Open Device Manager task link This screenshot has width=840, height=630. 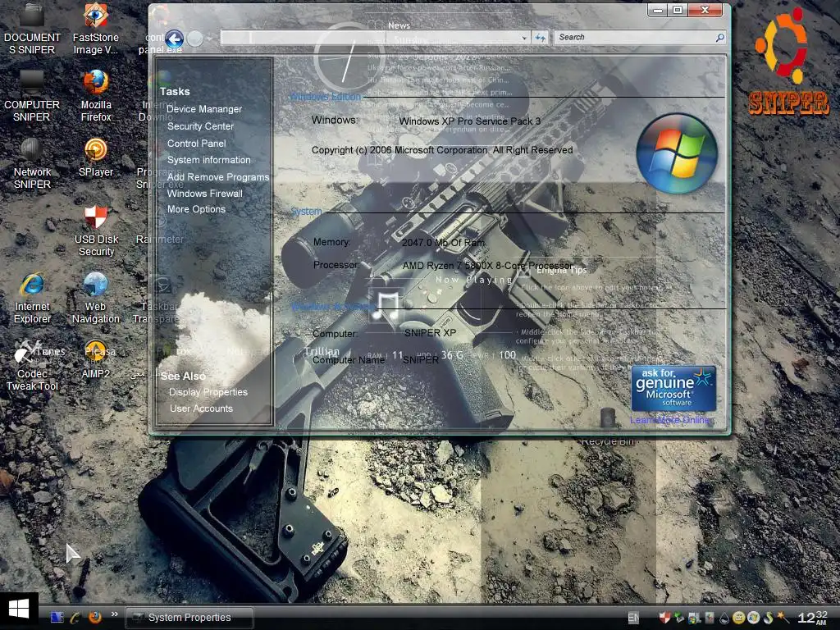pos(204,109)
